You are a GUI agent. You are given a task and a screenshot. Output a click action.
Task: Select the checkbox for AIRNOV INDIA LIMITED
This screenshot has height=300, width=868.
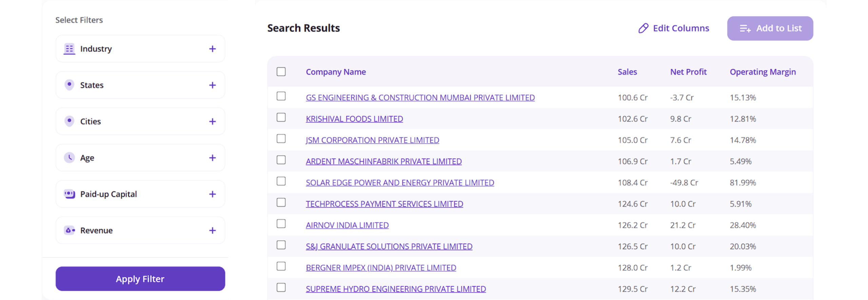tap(281, 224)
